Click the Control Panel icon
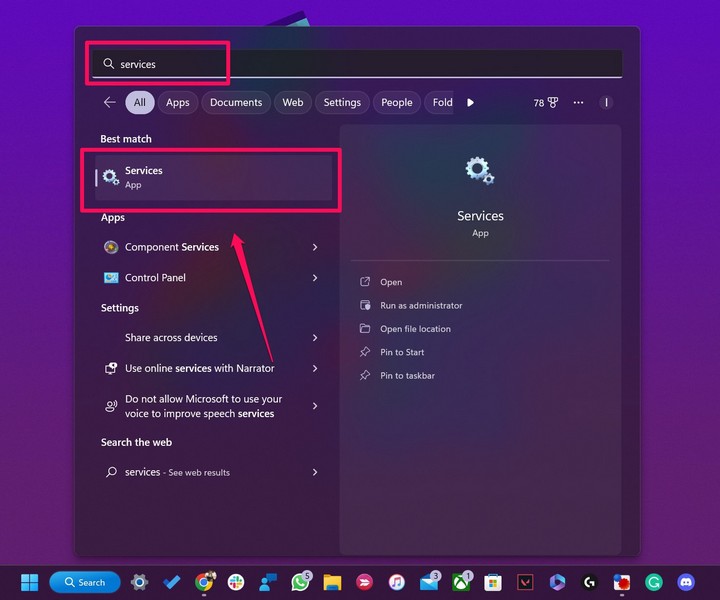 pos(111,278)
